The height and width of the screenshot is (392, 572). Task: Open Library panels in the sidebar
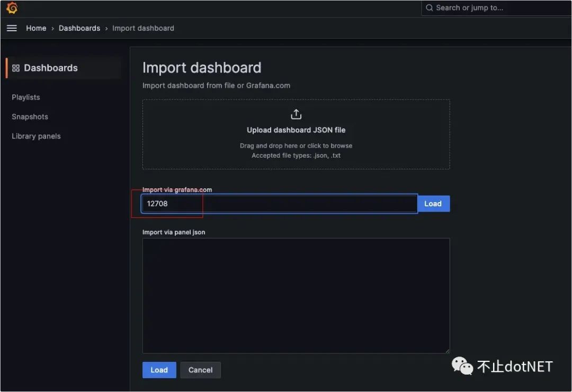pos(36,136)
